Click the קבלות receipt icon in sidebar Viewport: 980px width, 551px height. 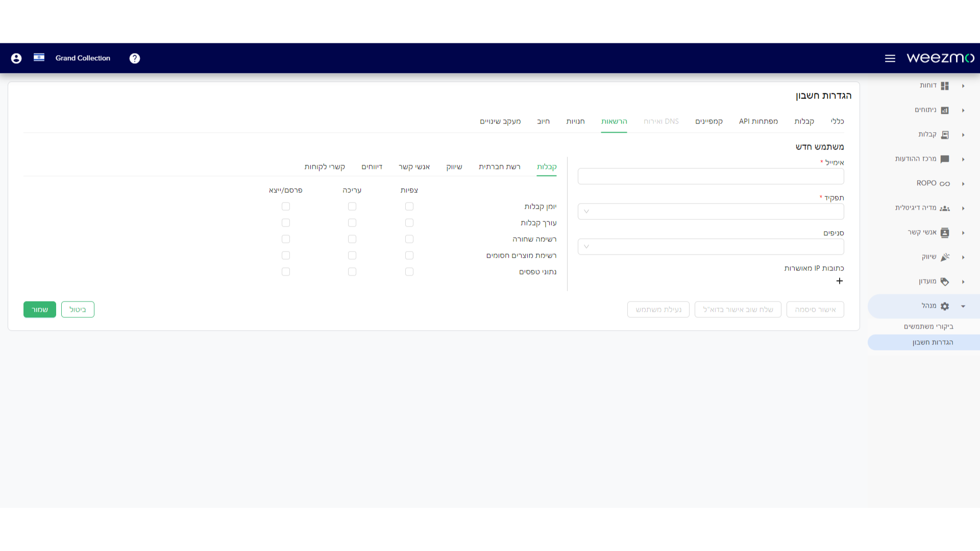point(945,135)
